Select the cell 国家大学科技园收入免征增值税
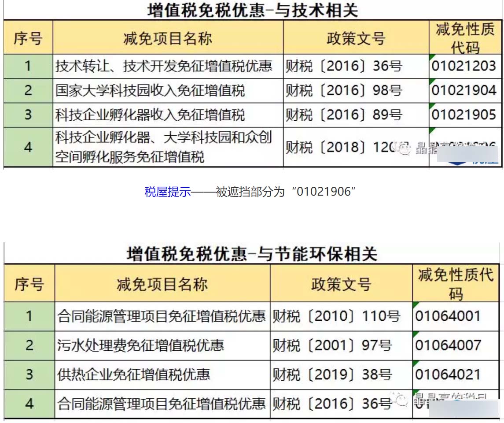This screenshot has height=423, width=504. click(150, 91)
